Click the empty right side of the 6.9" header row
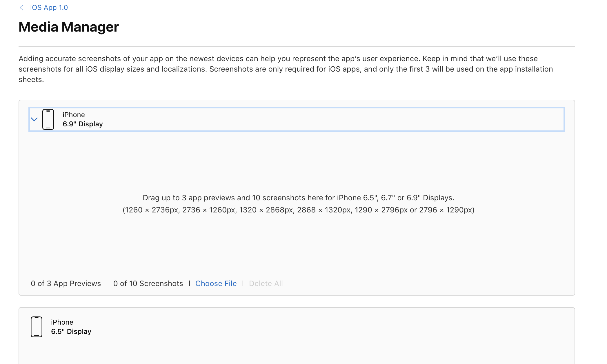The width and height of the screenshot is (607, 364). click(x=406, y=119)
